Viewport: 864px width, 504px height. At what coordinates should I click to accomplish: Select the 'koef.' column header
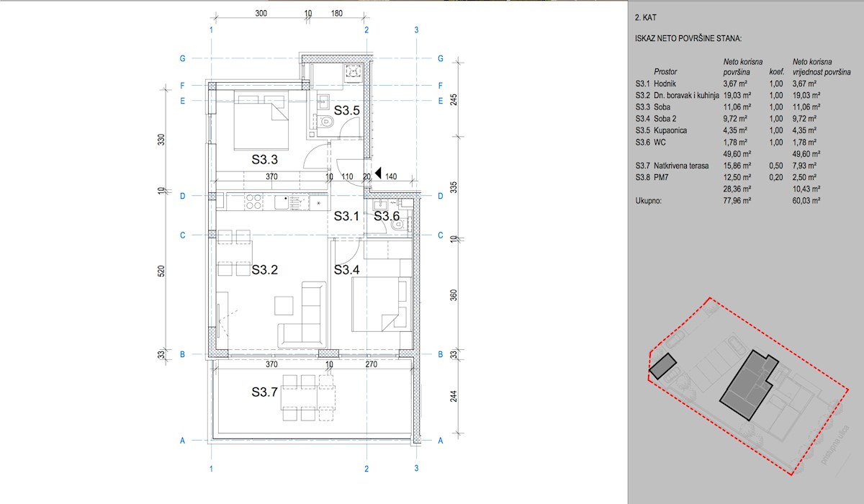point(776,72)
